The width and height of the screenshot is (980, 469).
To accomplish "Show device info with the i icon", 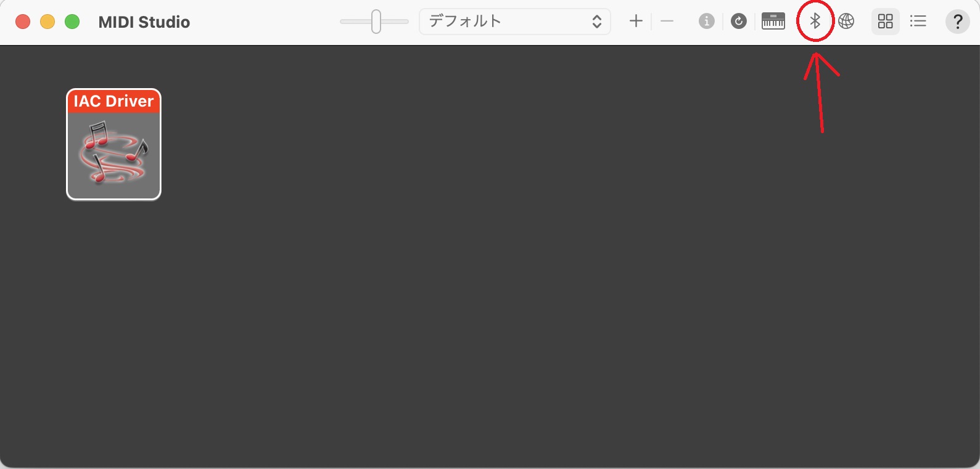I will click(706, 21).
